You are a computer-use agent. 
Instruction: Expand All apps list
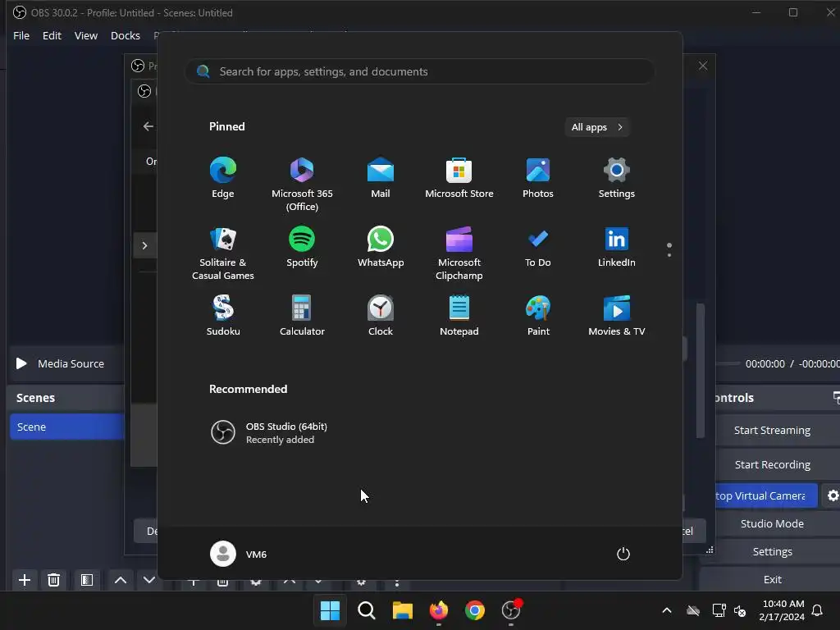[597, 127]
